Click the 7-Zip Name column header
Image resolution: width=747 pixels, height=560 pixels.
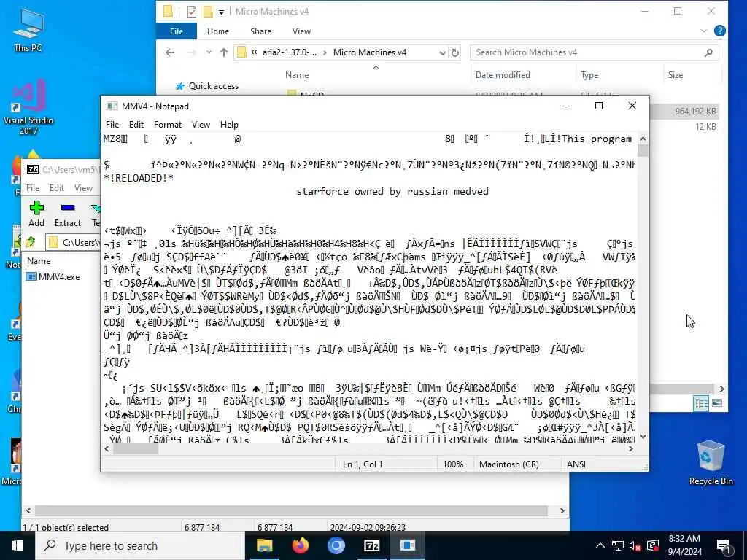[x=39, y=261]
